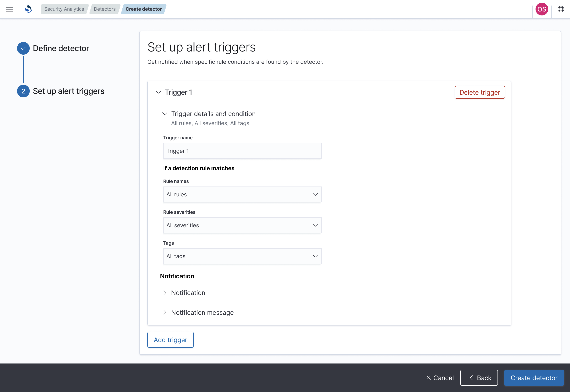Open the Detectors breadcrumb

pyautogui.click(x=104, y=9)
